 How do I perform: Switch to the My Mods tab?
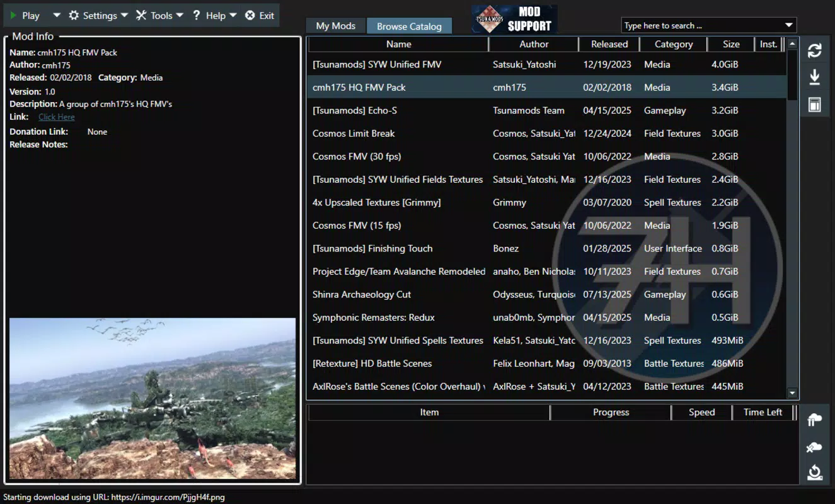[x=336, y=26]
